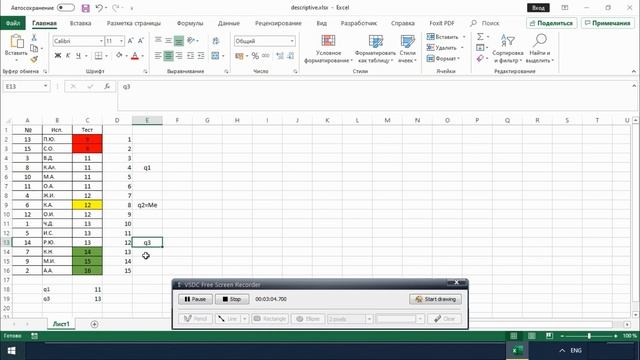Image resolution: width=640 pixels, height=360 pixels.
Task: Expand the font color dropdown arrow
Action: pyautogui.click(x=142, y=56)
